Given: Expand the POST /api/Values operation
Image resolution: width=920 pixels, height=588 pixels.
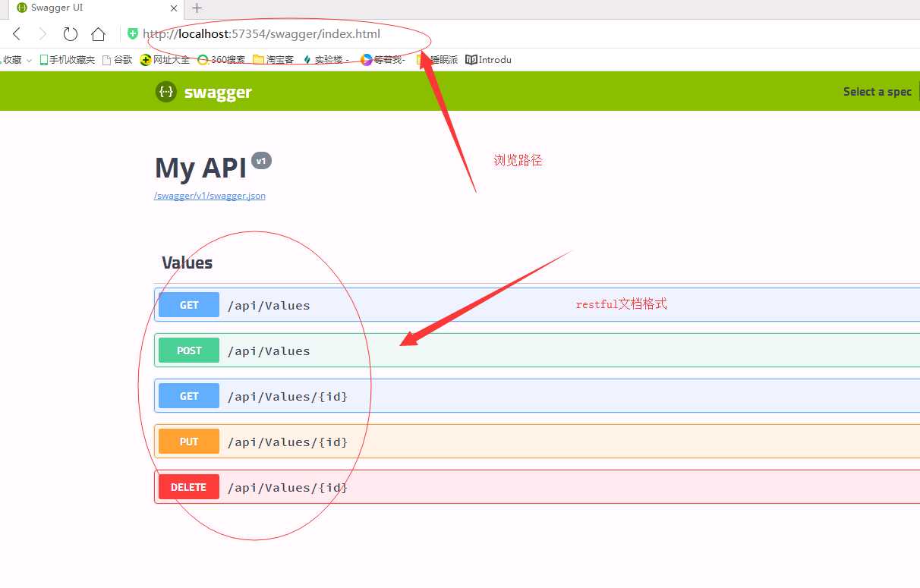Looking at the screenshot, I should (537, 351).
